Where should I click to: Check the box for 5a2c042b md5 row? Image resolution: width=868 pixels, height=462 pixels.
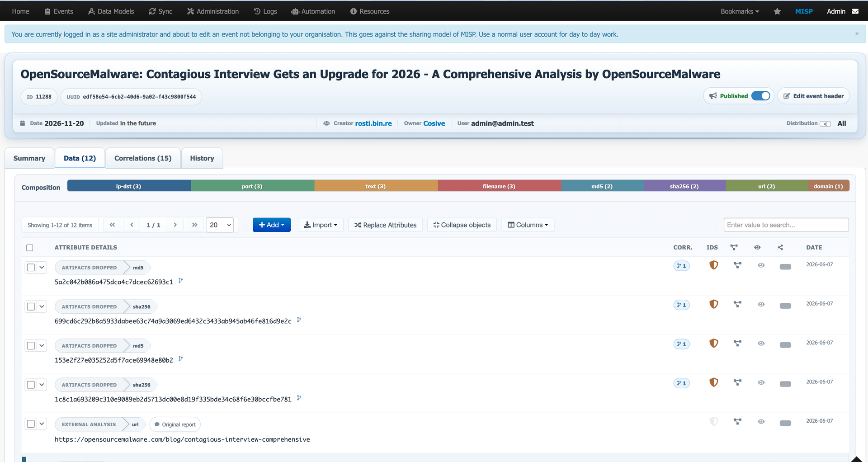point(31,268)
